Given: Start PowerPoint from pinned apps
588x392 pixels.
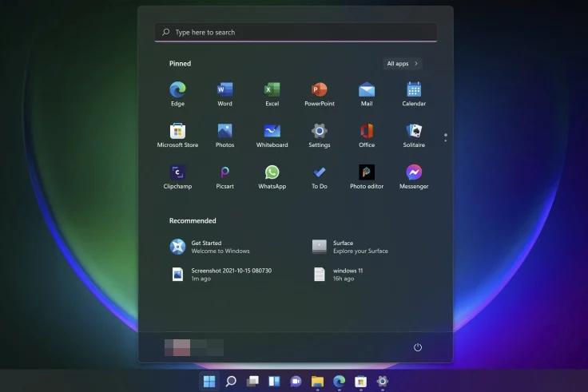Looking at the screenshot, I should click(x=319, y=93).
